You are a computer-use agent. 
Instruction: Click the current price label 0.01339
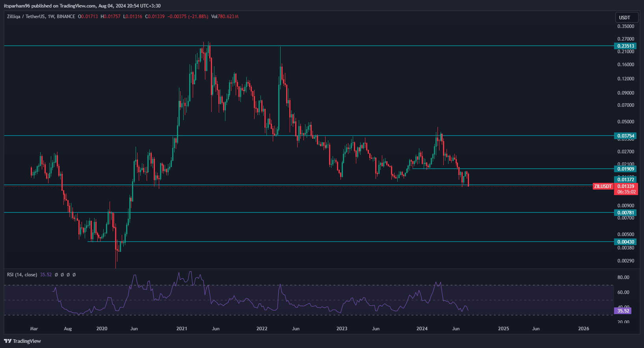[626, 186]
